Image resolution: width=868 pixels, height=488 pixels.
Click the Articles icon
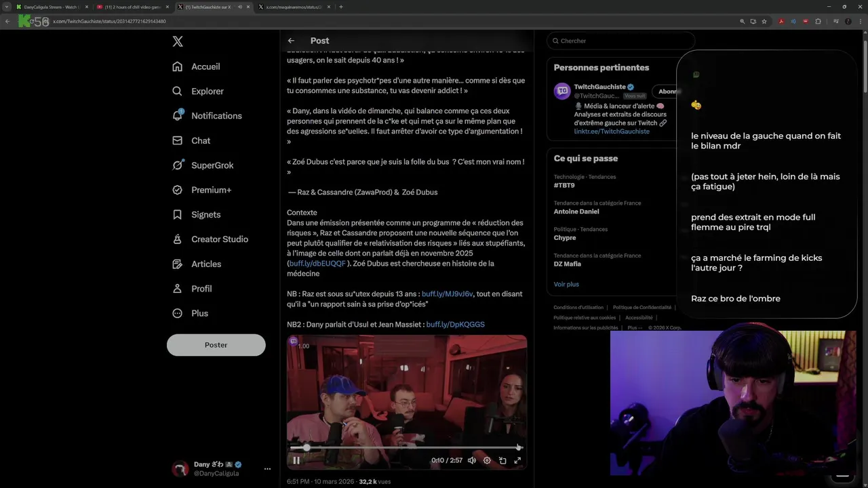click(x=178, y=264)
